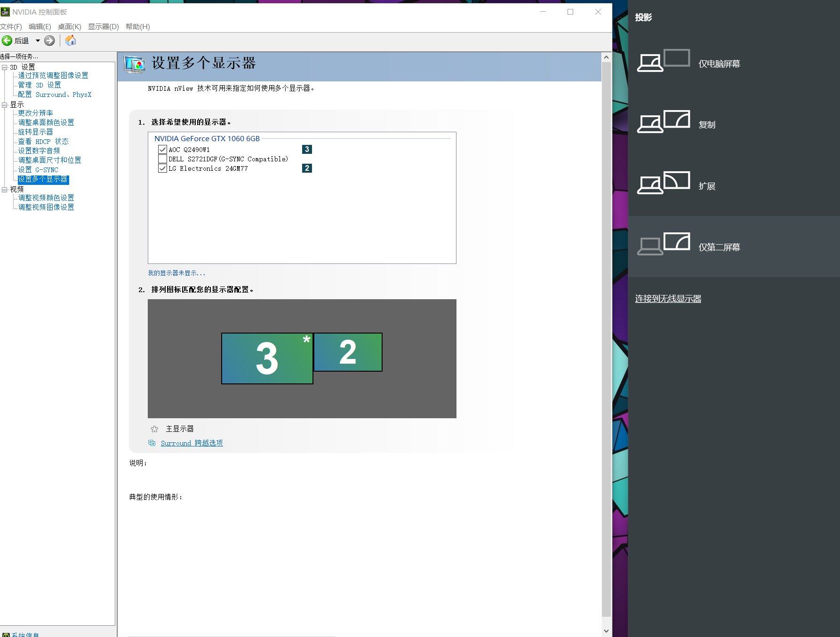Screen dimensions: 840x637
Task: Open 设置 G-SYNC in tree
Action: pos(38,170)
